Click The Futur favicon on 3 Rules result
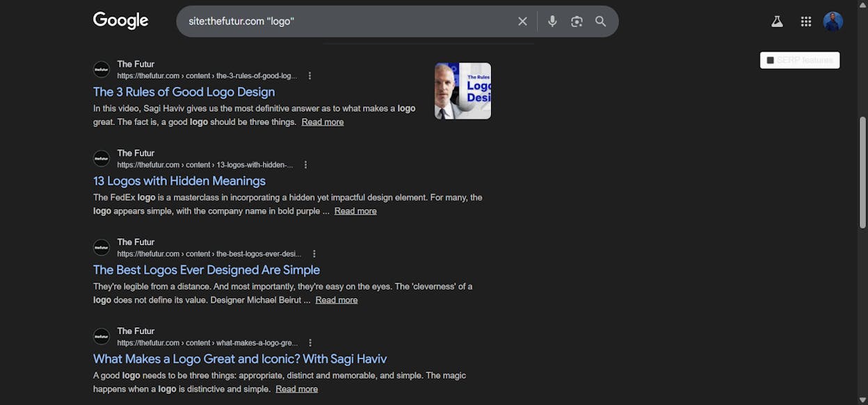Screen dimensions: 868x405 point(102,69)
